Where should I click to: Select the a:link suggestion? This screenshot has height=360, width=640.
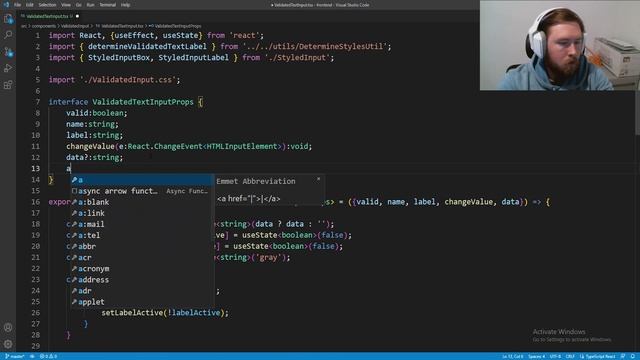(x=142, y=213)
